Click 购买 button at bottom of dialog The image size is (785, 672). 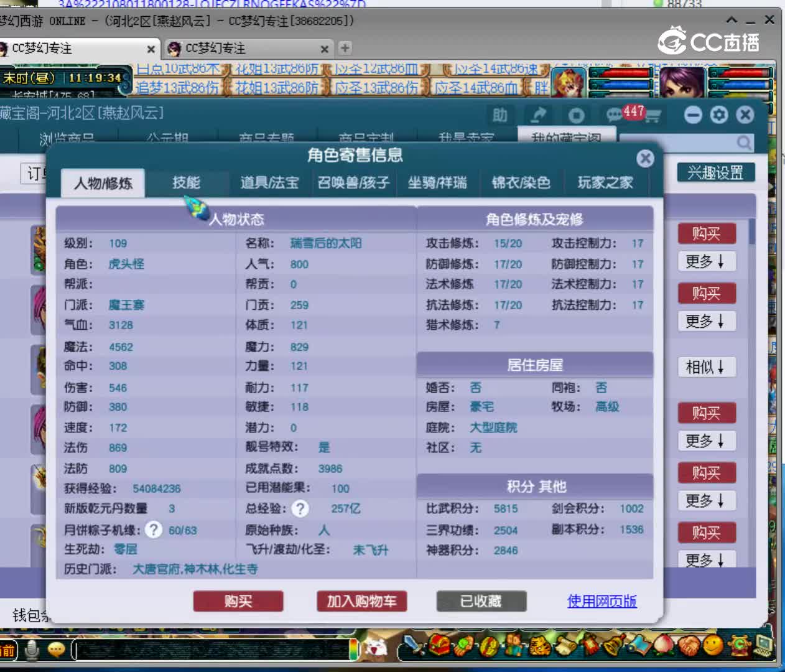tap(238, 602)
